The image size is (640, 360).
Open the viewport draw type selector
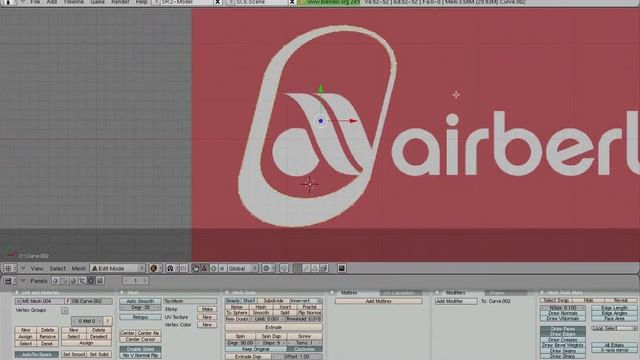click(155, 268)
